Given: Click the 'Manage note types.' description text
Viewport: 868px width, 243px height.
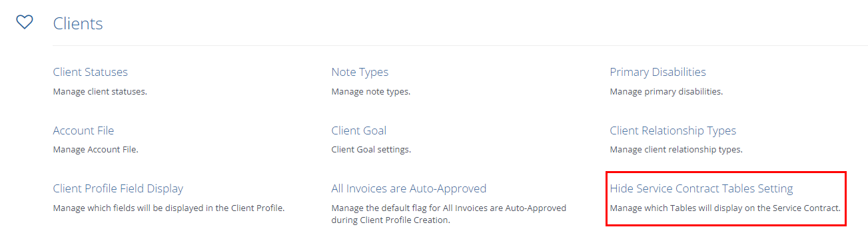Looking at the screenshot, I should (x=371, y=91).
